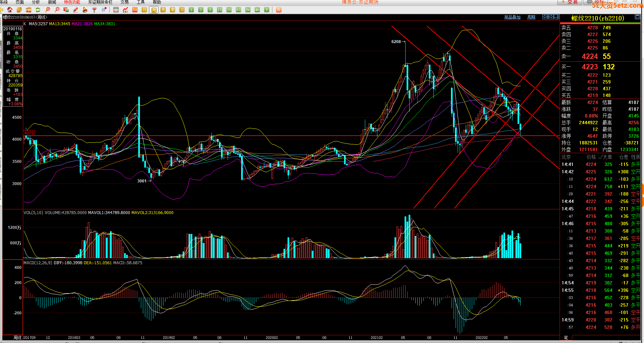Click the lightning 交易 trade button

[569, 2]
